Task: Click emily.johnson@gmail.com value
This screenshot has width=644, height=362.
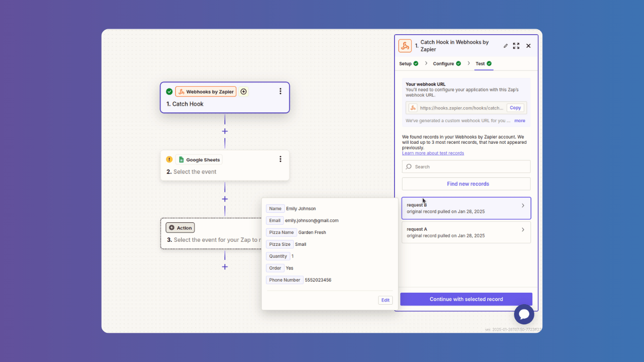Action: tap(312, 220)
